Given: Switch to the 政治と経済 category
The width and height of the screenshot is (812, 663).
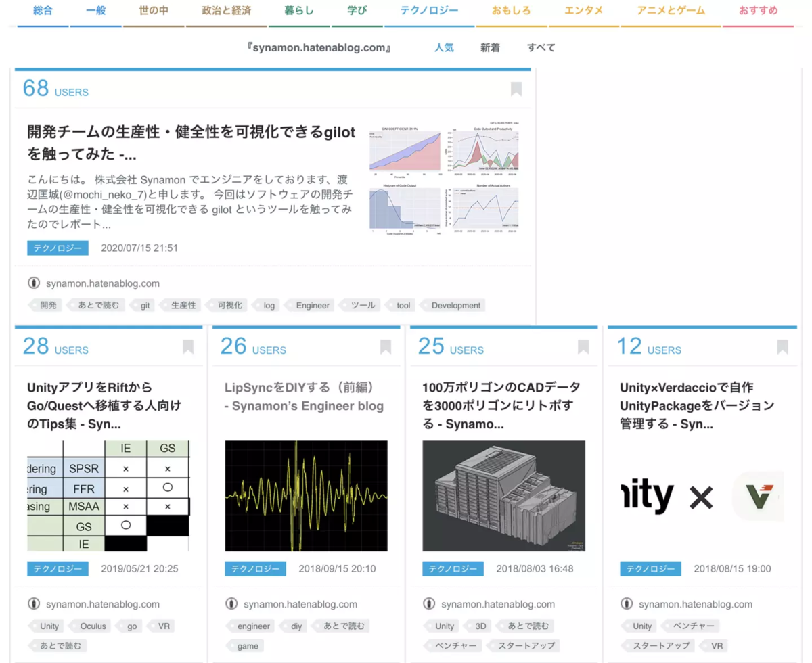Looking at the screenshot, I should [x=226, y=11].
